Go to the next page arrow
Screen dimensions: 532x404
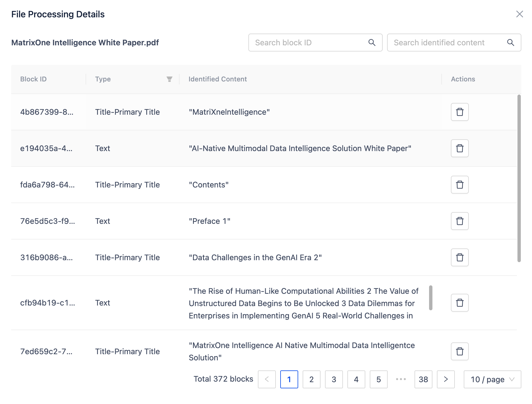446,379
